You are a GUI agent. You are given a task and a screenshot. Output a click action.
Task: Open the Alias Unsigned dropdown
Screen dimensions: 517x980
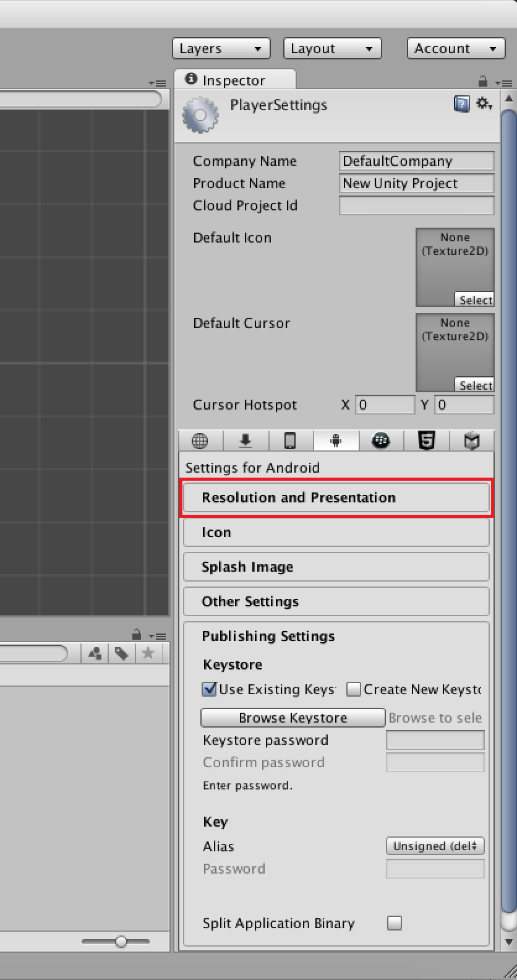[x=435, y=846]
